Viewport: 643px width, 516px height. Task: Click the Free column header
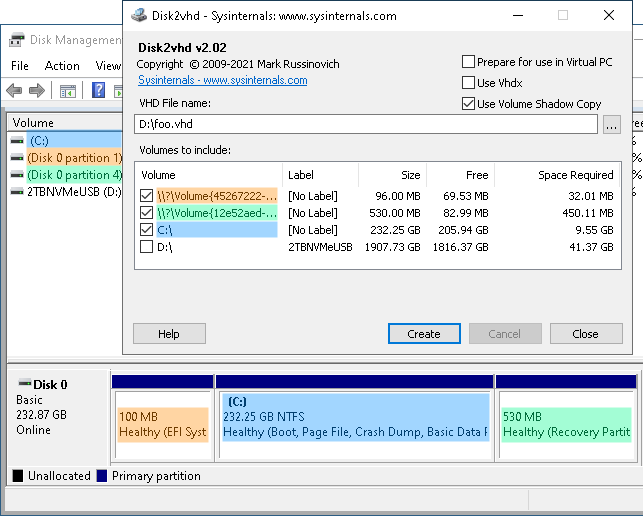pyautogui.click(x=461, y=175)
